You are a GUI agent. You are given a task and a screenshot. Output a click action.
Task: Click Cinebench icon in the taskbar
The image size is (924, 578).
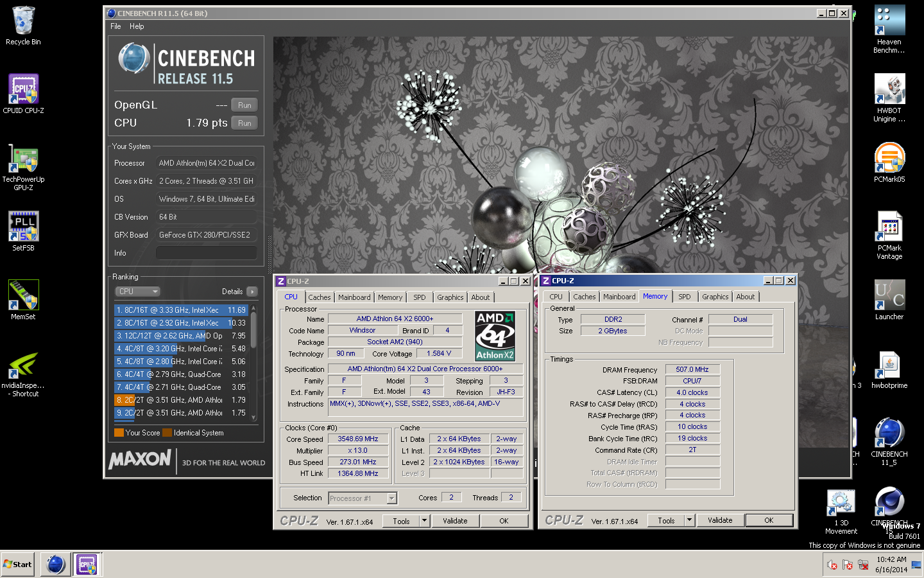[x=56, y=565]
